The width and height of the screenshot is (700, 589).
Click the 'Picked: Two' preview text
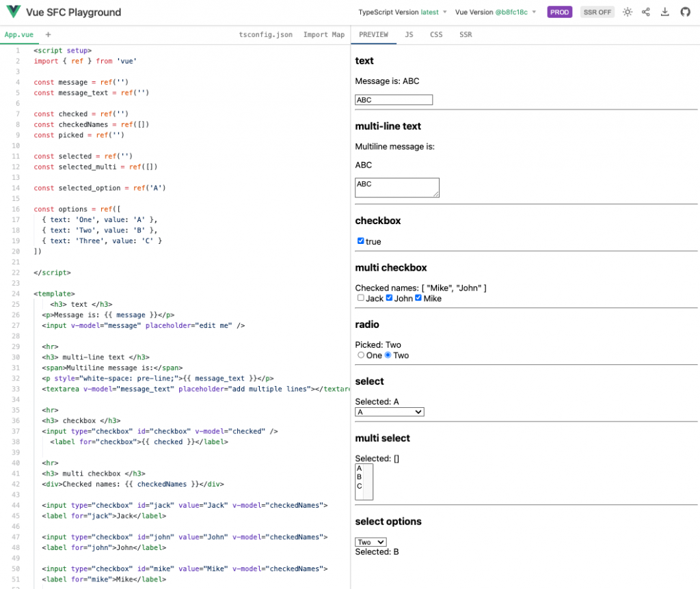click(378, 345)
